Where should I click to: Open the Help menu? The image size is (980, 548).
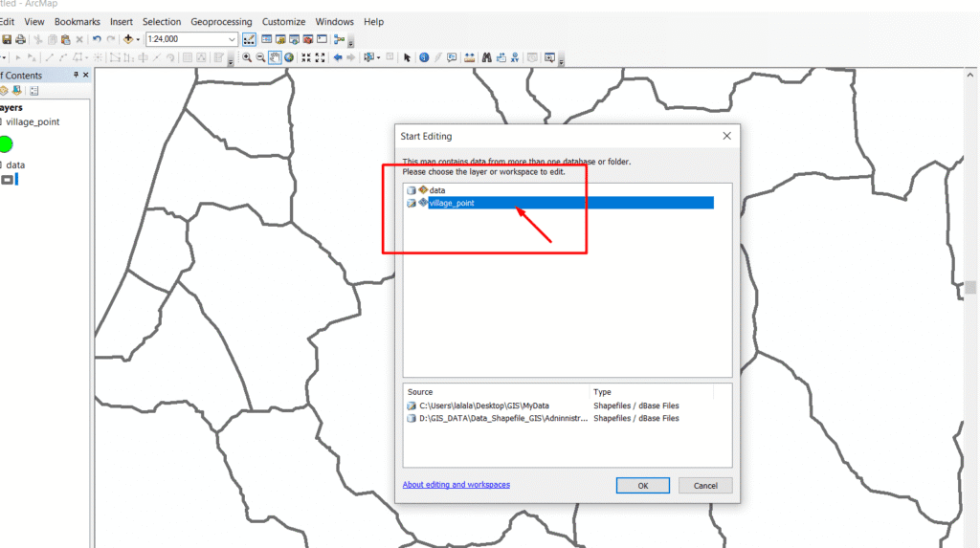click(x=373, y=21)
